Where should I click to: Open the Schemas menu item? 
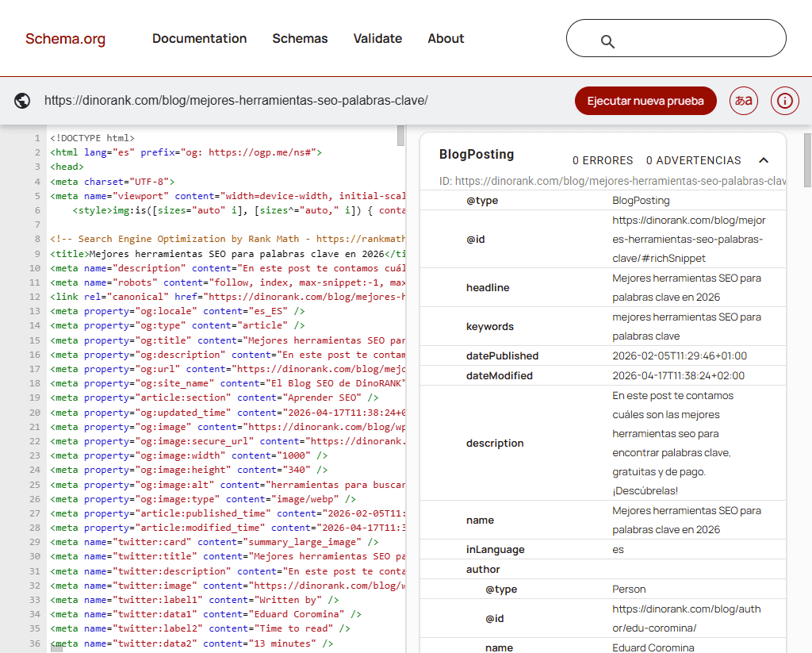(x=300, y=39)
